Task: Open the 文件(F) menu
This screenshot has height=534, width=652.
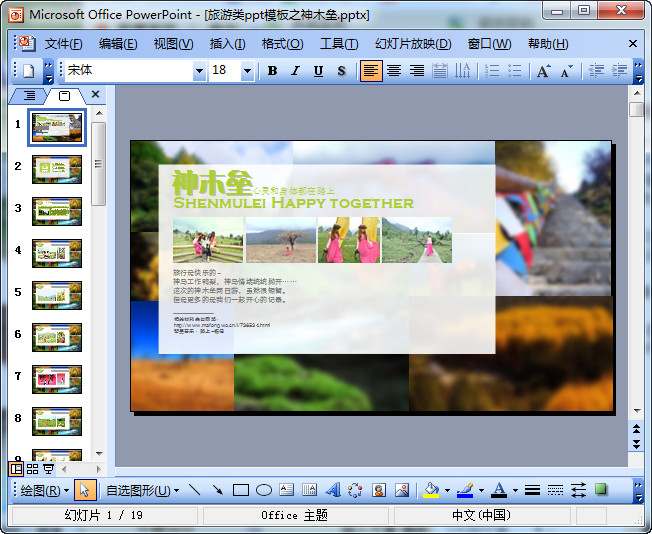Action: click(63, 44)
